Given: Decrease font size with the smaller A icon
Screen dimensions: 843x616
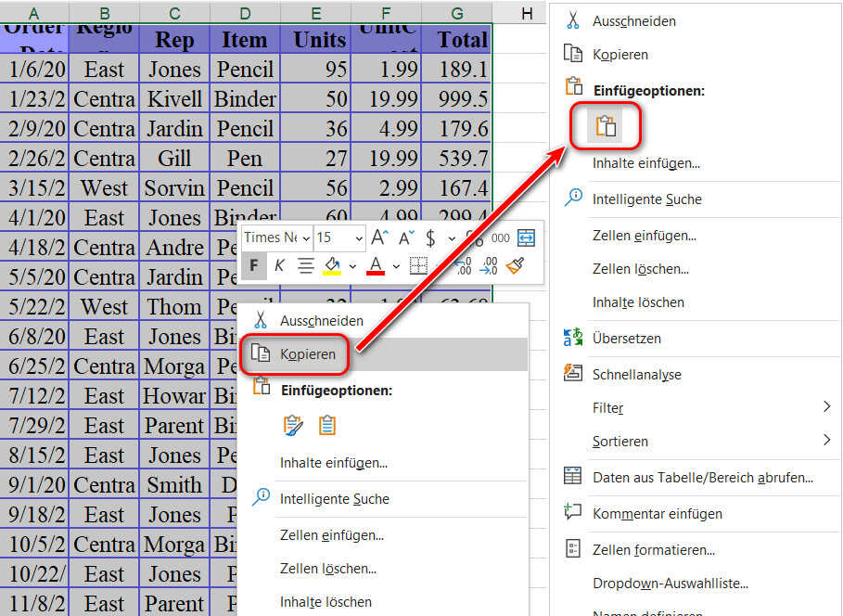Looking at the screenshot, I should [405, 237].
